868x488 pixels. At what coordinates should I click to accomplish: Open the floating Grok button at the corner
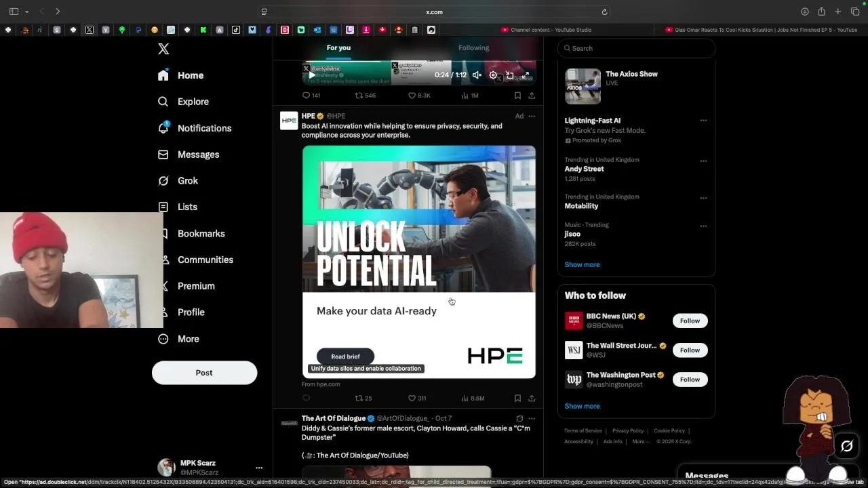pyautogui.click(x=846, y=446)
